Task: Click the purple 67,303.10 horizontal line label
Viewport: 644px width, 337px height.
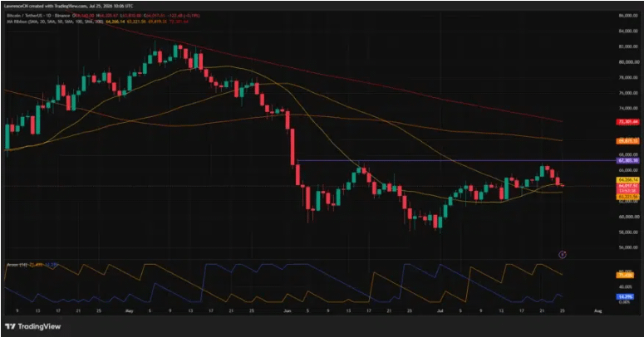Action: click(x=628, y=160)
